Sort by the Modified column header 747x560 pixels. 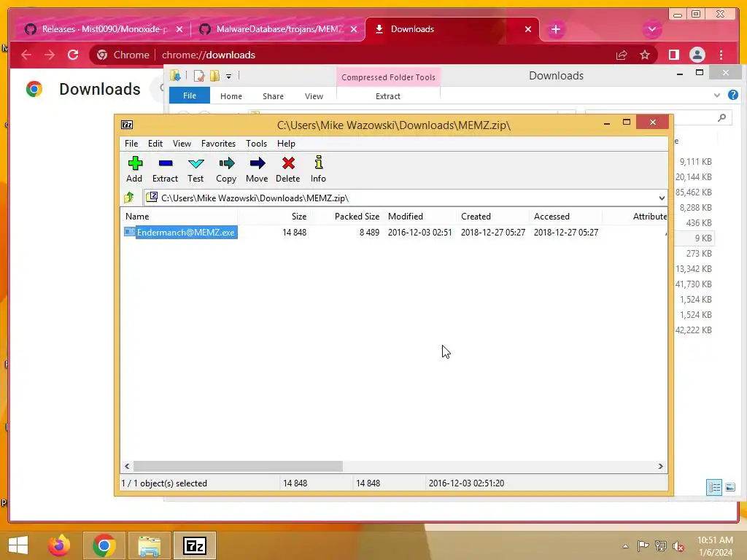coord(420,216)
